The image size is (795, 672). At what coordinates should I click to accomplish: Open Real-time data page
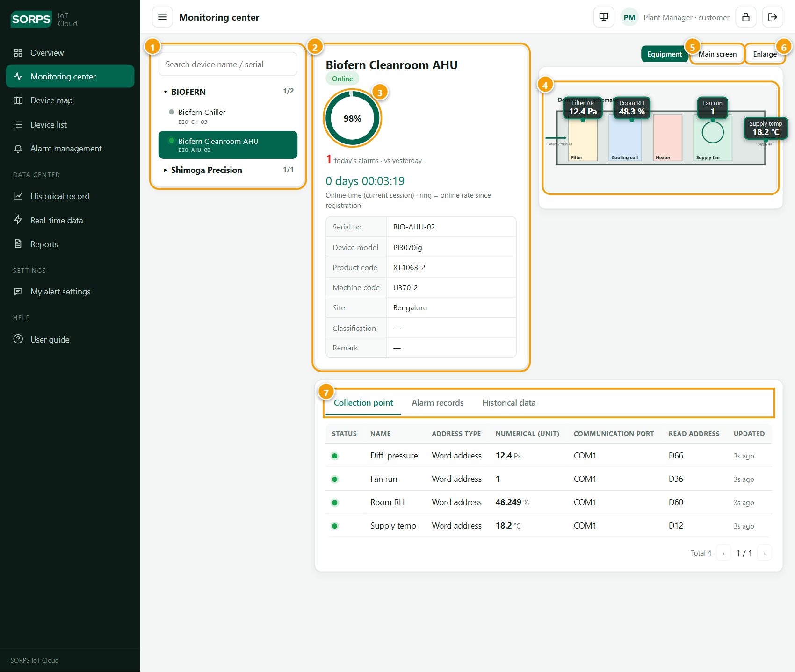(x=70, y=221)
